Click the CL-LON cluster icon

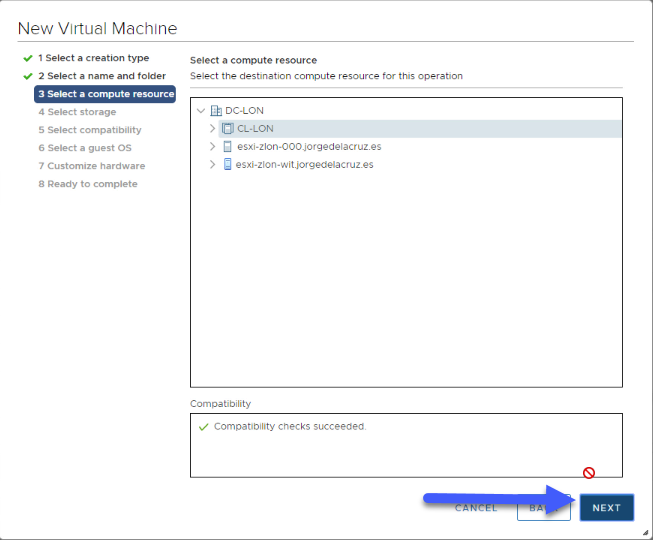click(228, 129)
